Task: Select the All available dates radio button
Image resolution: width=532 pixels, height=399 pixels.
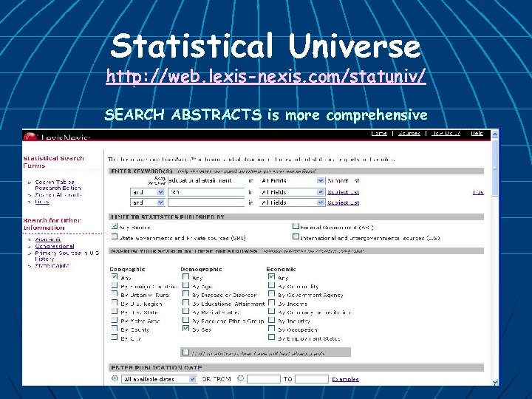Action: 115,378
